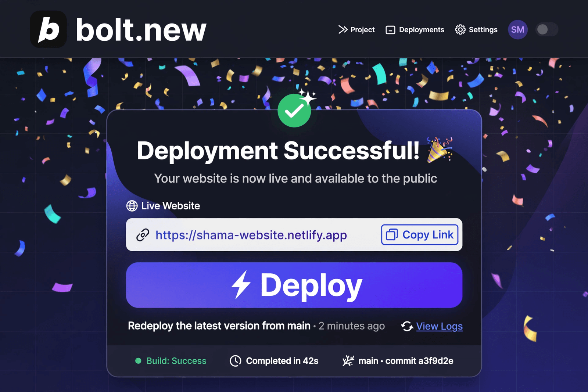Click the clock icon beside Completed in 42s
588x392 pixels.
236,361
